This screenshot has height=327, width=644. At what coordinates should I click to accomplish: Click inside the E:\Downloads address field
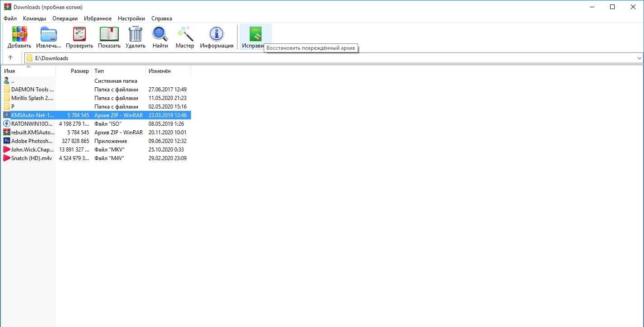click(x=316, y=58)
